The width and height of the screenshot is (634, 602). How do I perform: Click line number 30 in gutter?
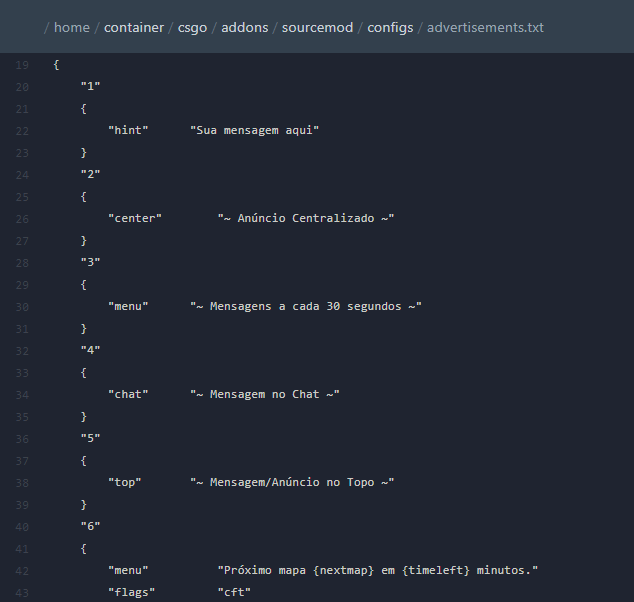pos(22,307)
